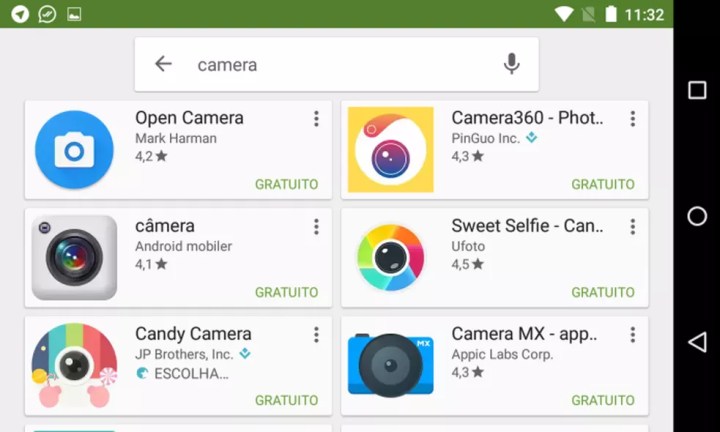
Task: Select the "Camera MX - app.." title
Action: tap(524, 334)
